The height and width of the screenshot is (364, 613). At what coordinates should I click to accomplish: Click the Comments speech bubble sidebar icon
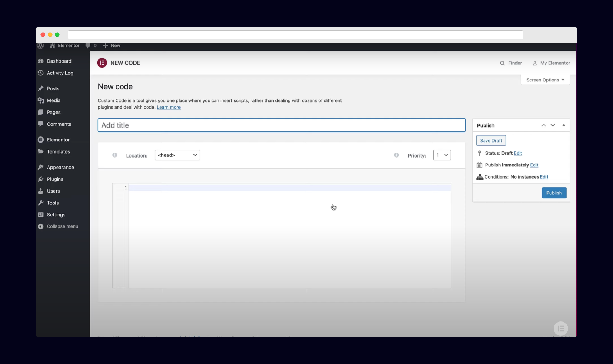(x=41, y=124)
